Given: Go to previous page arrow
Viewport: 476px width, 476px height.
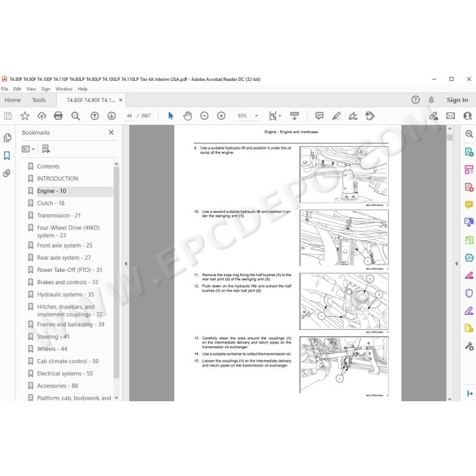Looking at the screenshot, I should 95,116.
